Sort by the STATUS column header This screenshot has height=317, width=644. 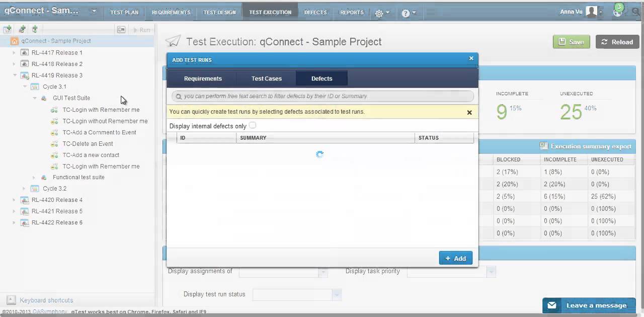point(444,138)
